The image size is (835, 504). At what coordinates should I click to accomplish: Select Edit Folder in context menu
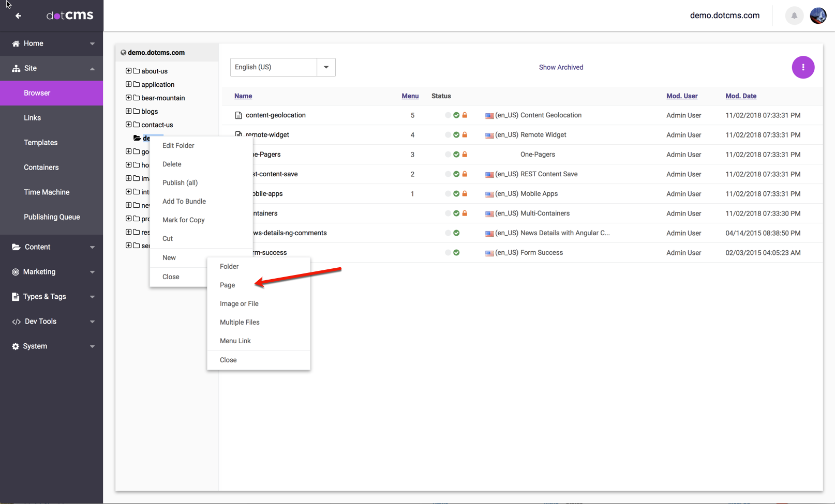(178, 145)
